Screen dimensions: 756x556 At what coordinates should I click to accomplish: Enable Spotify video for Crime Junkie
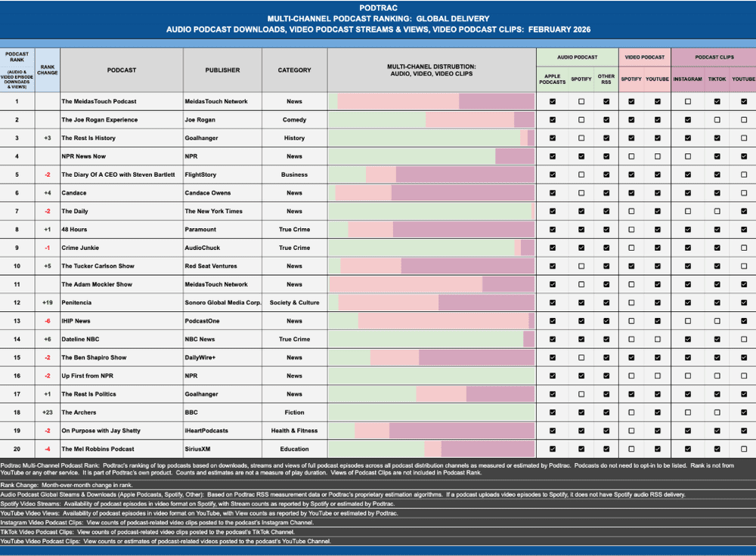tap(631, 247)
